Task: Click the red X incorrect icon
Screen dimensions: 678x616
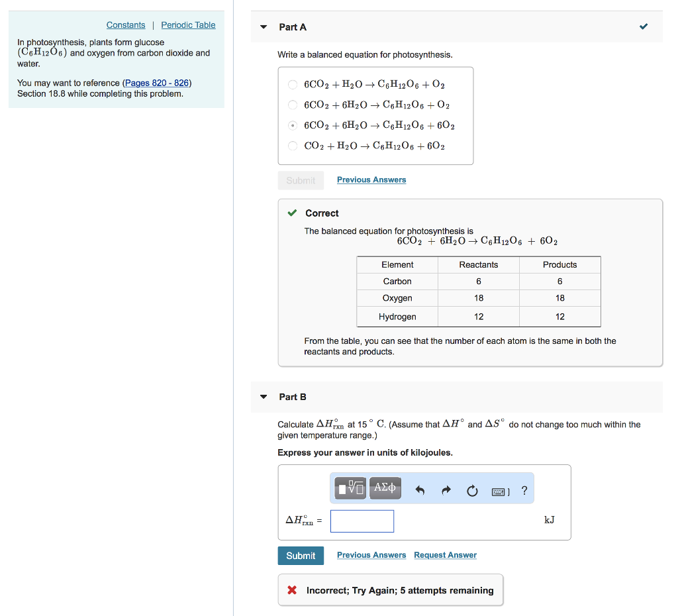Action: [292, 590]
